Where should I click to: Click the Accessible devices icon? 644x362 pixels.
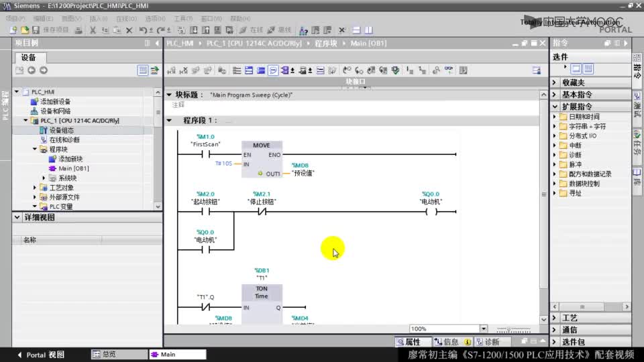[303, 30]
